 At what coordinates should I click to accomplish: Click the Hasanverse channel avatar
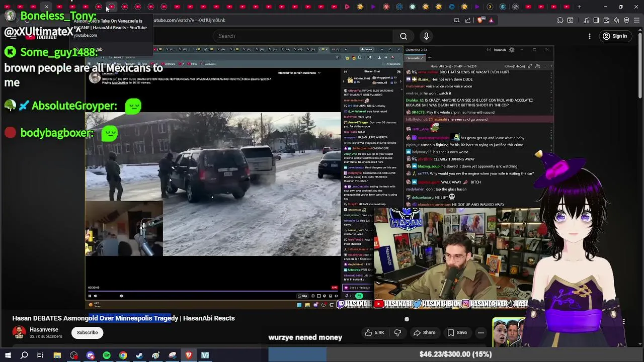pos(19,333)
